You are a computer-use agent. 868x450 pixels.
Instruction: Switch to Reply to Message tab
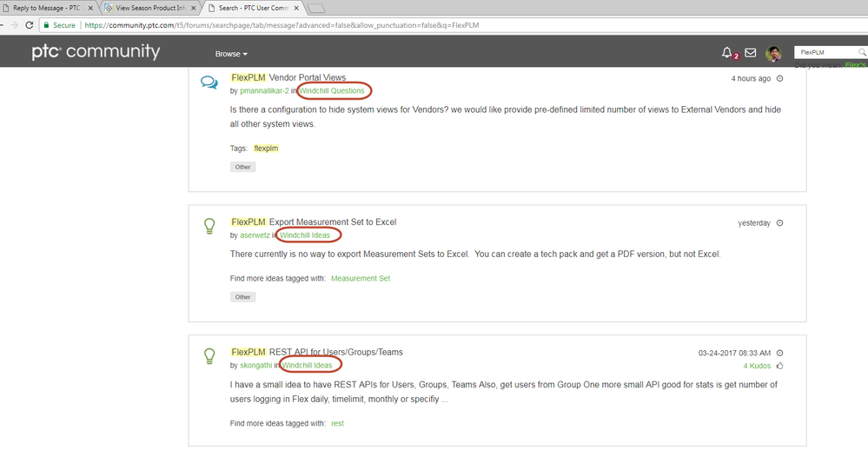coord(47,8)
